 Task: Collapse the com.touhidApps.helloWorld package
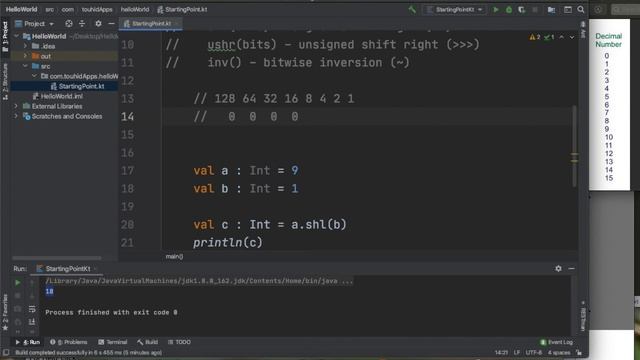[x=34, y=76]
